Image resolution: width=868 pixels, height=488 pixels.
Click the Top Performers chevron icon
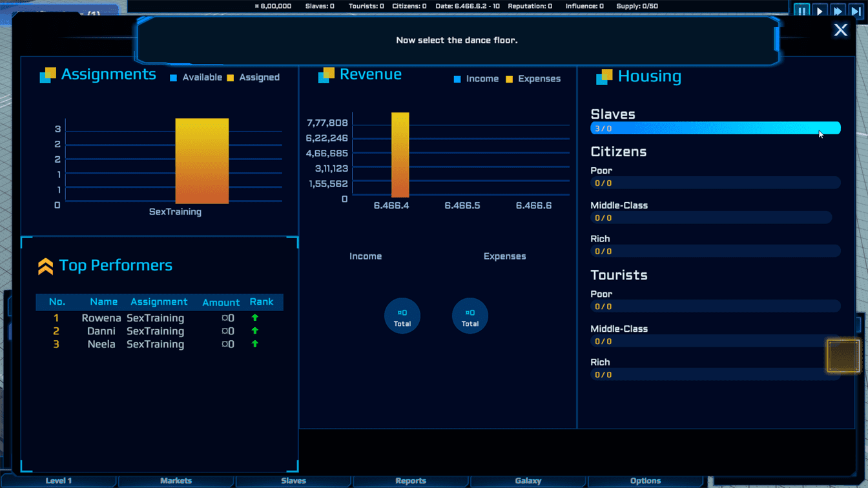45,266
